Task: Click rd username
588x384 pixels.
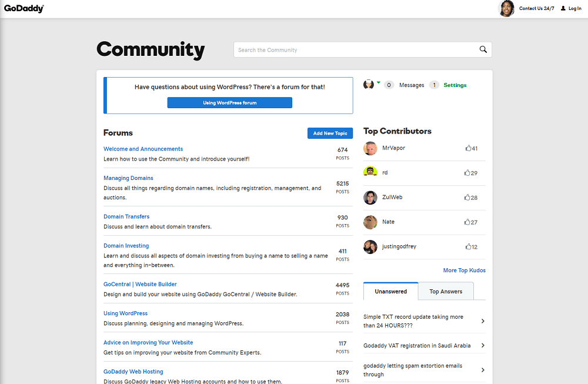Action: point(385,172)
